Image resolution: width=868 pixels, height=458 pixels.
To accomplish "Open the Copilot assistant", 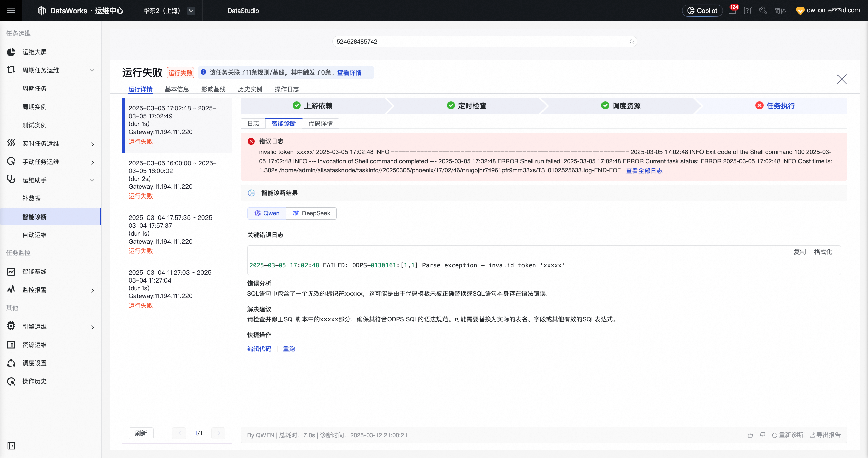I will pyautogui.click(x=702, y=11).
